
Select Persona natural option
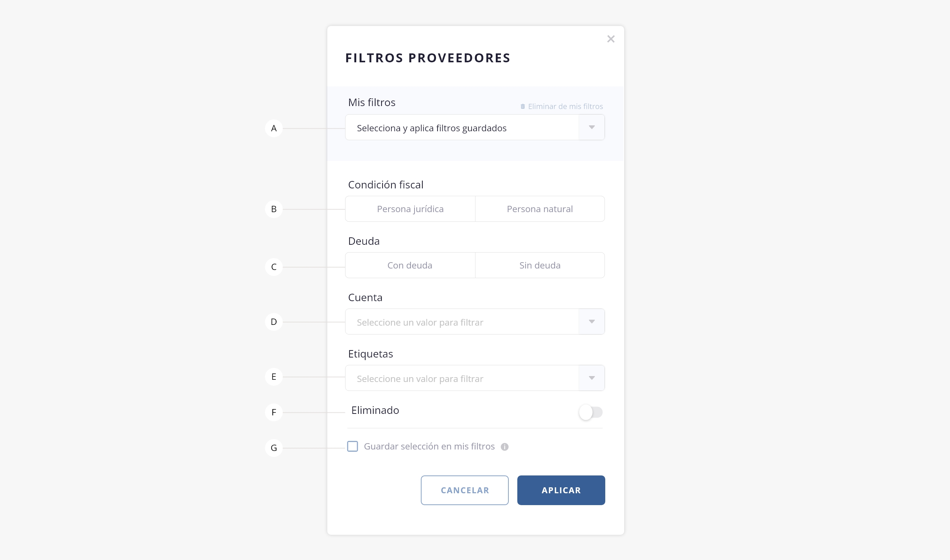tap(540, 209)
